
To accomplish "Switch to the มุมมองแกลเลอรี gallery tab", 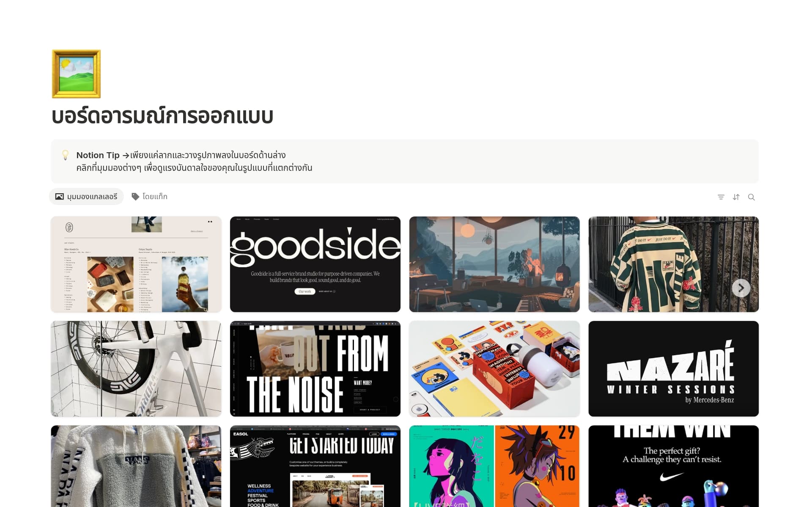I will 86,197.
